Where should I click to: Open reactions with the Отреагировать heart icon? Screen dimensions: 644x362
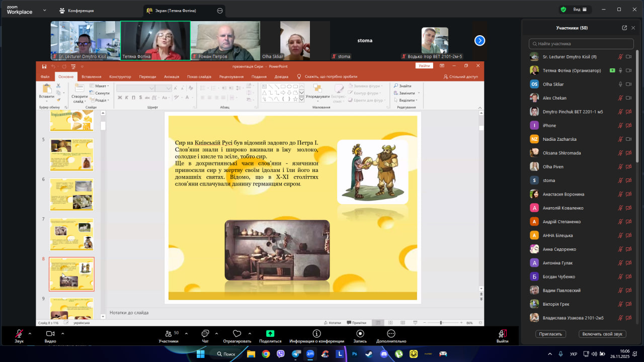[237, 334]
